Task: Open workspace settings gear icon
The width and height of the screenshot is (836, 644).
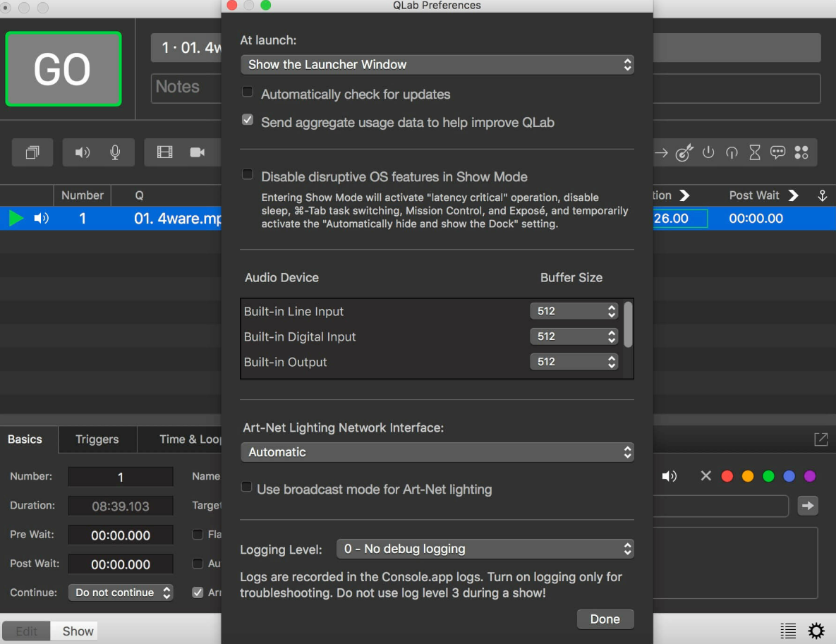Action: click(x=816, y=631)
